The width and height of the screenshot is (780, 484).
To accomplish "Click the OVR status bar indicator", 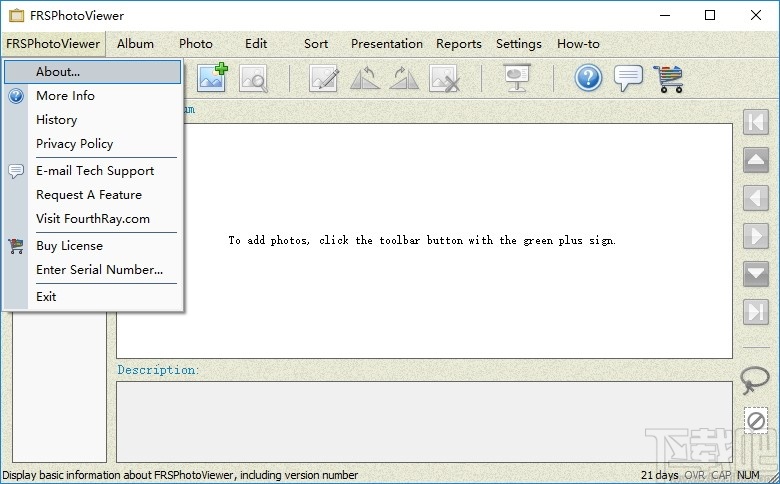I will point(694,475).
